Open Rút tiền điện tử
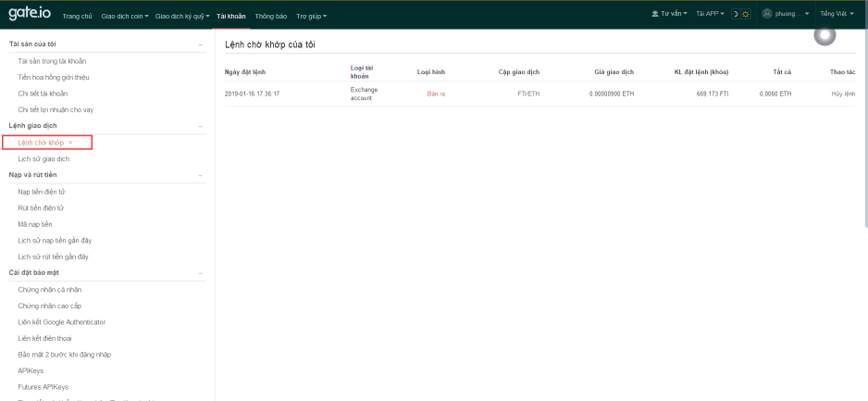 coord(42,207)
